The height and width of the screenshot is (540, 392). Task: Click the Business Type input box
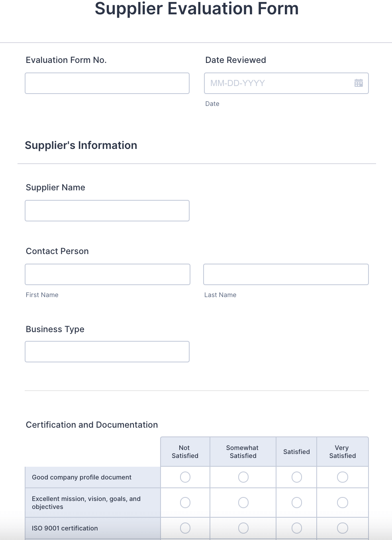[x=107, y=352]
